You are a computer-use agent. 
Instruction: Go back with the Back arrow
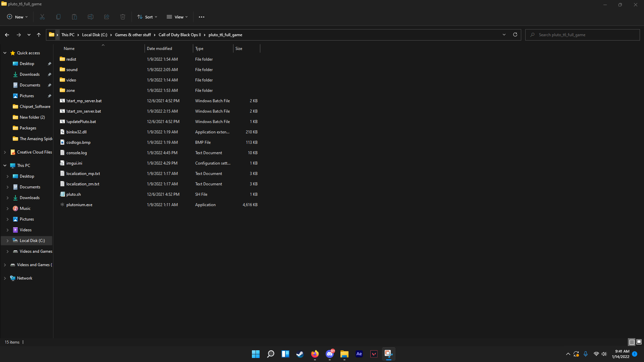7,35
